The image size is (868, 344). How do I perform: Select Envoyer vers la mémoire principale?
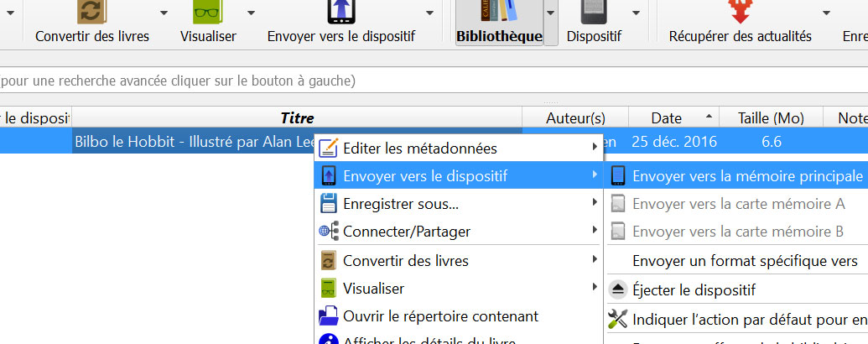coord(746,176)
